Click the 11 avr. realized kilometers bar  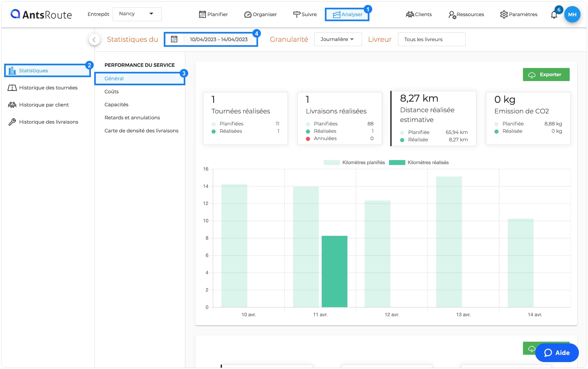334,271
